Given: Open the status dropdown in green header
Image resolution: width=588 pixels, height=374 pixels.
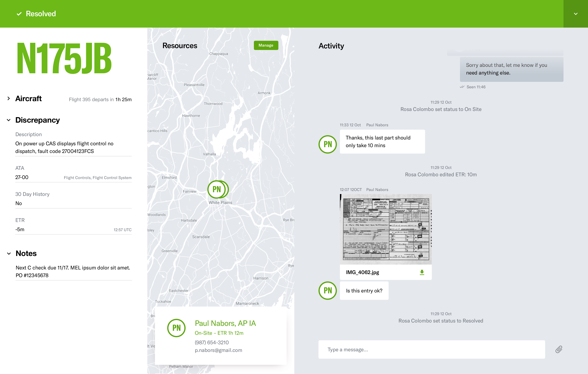Looking at the screenshot, I should click(x=576, y=14).
